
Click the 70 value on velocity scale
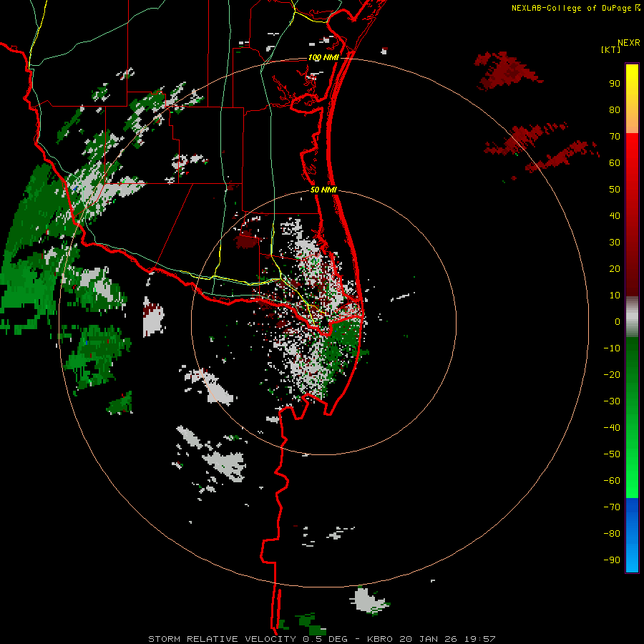click(x=615, y=137)
